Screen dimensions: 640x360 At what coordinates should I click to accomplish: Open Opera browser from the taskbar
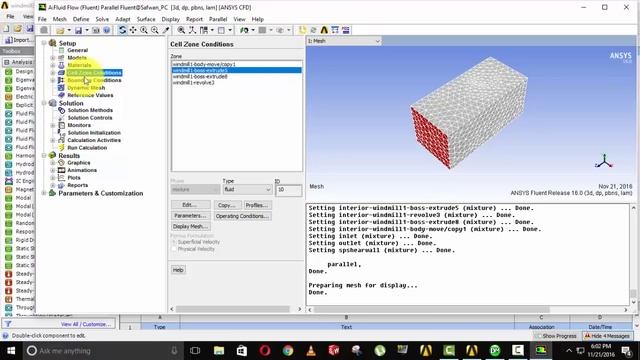tap(265, 351)
